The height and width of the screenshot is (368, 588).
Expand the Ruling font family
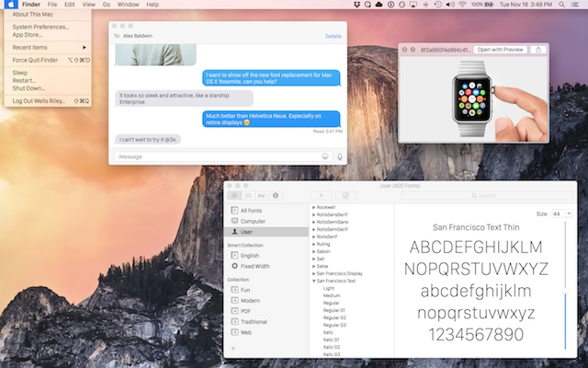coord(314,244)
